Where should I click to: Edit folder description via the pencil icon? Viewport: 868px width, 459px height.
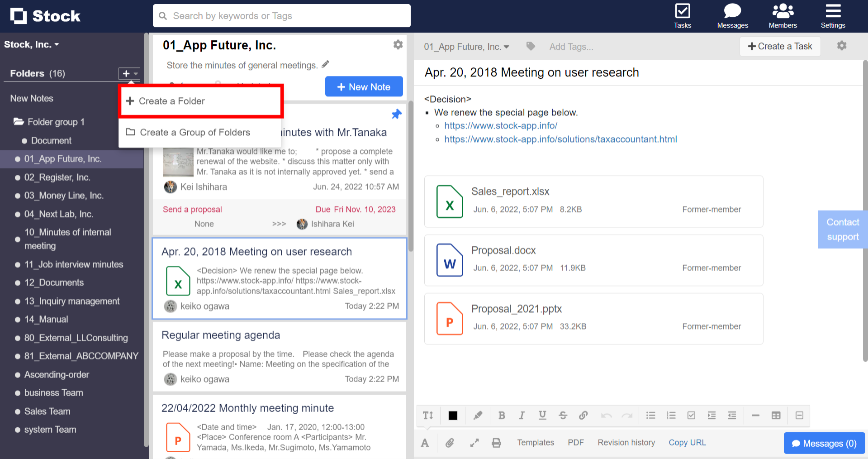[x=325, y=64]
